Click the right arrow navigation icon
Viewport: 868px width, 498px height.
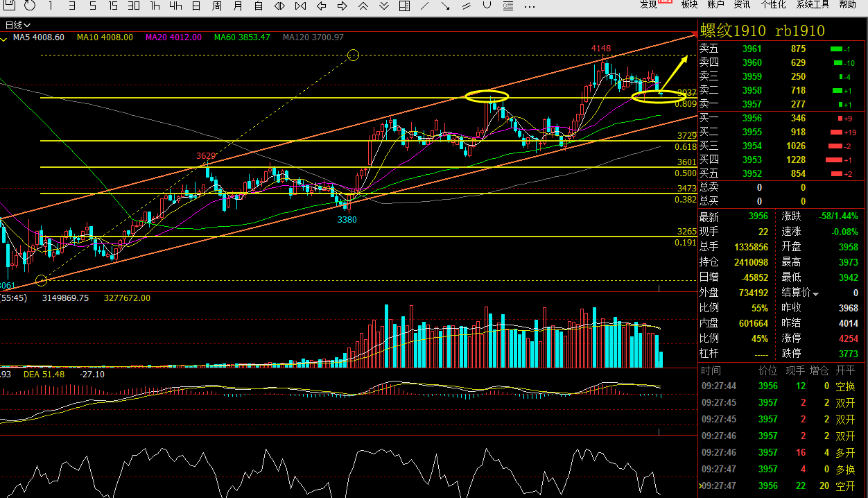pos(342,6)
